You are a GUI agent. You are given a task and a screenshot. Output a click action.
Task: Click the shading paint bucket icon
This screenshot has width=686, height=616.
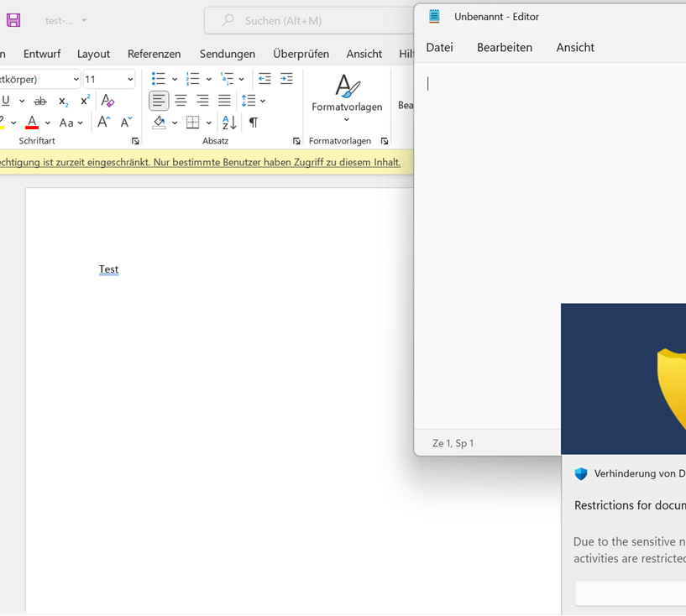tap(160, 123)
